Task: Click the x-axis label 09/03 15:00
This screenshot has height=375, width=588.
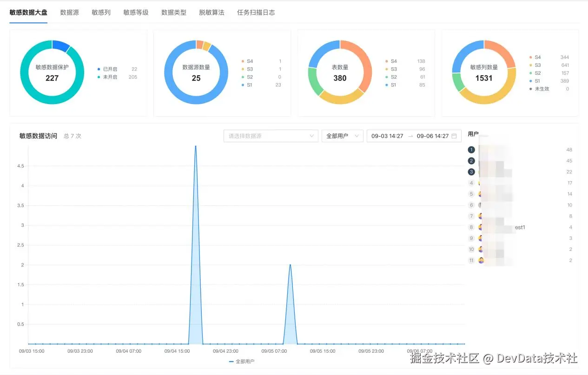Action: pos(32,351)
